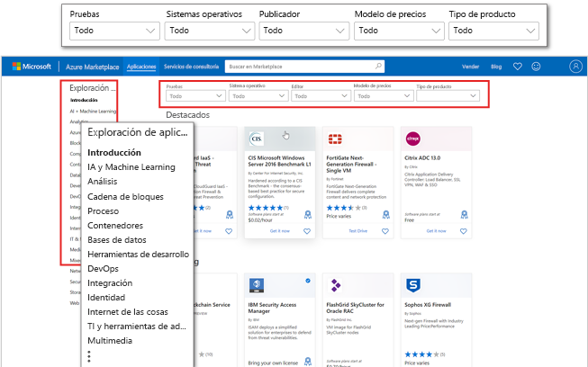Select Introducción in the enlarged category list
Screen dimensions: 588x367
(x=114, y=153)
